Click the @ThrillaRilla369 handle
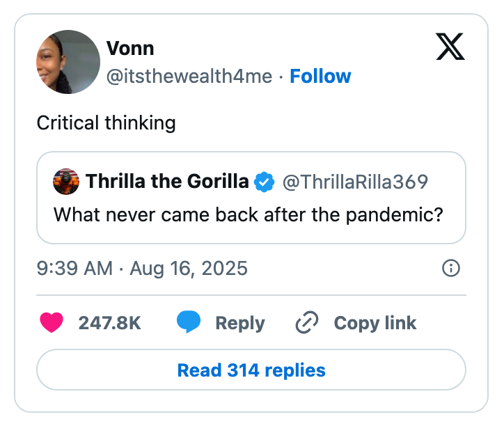The image size is (504, 426). click(x=354, y=182)
